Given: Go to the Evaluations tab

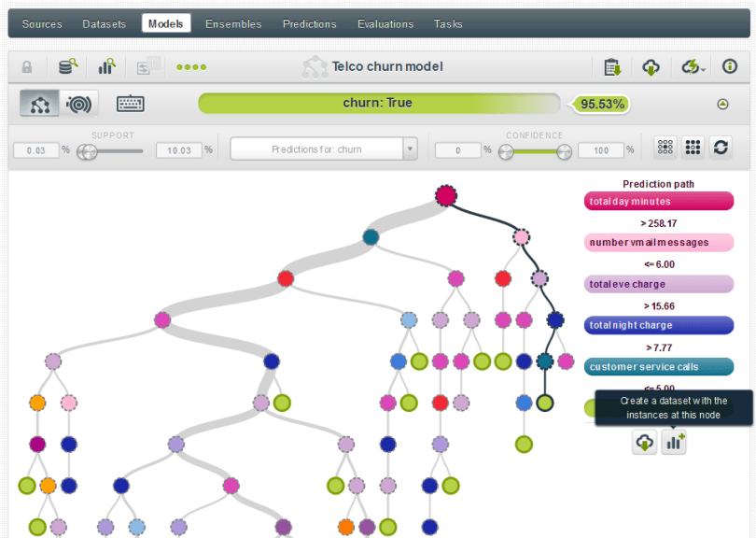Looking at the screenshot, I should click(x=385, y=23).
